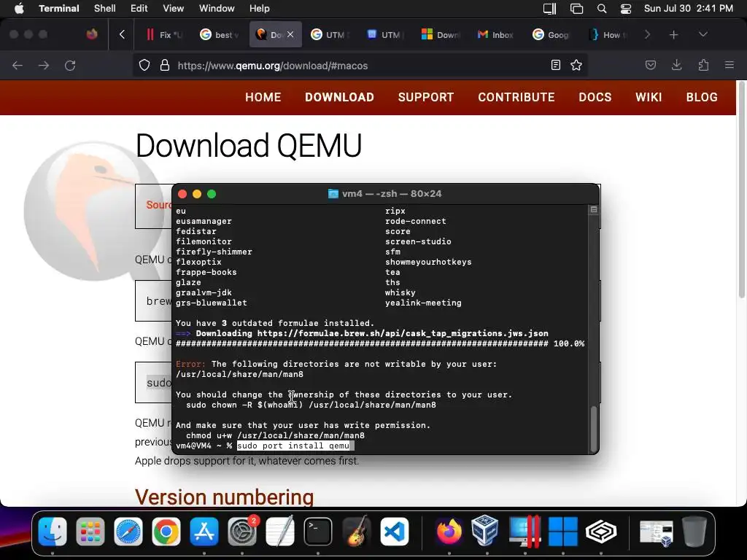Go to QEMU SUPPORT page
This screenshot has width=747, height=560.
426,97
